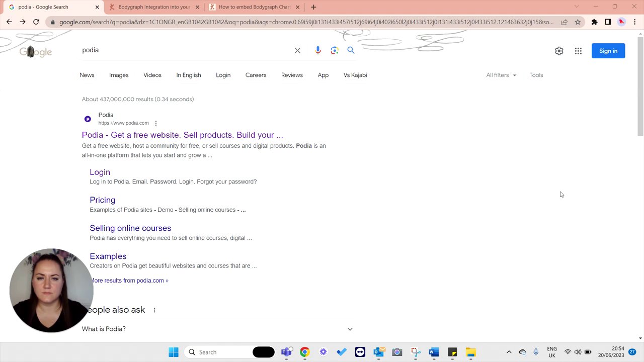Click the Sign in button
Screen dimensions: 644x362
(x=608, y=51)
